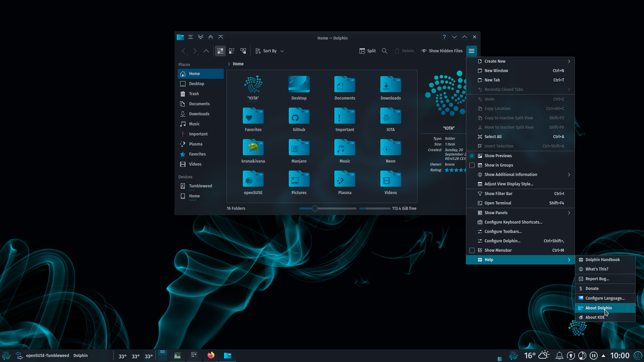
Task: Open Tumbleweed device in sidebar
Action: 201,186
